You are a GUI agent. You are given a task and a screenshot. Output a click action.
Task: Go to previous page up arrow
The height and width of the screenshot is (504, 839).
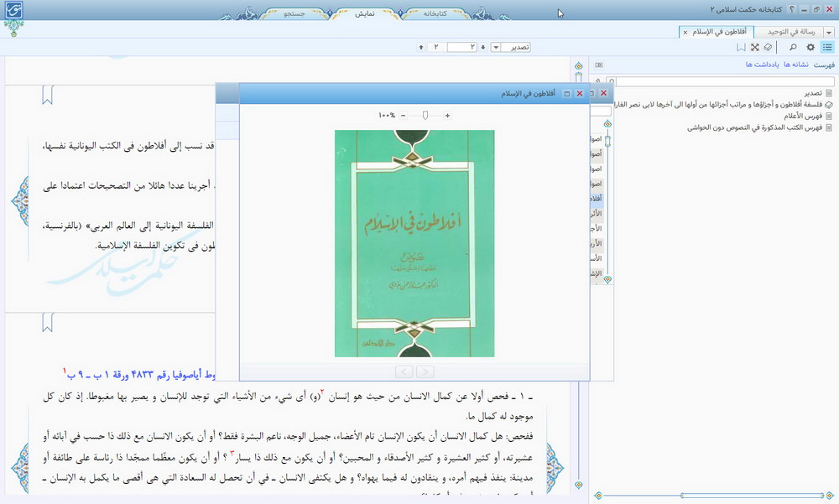click(421, 48)
